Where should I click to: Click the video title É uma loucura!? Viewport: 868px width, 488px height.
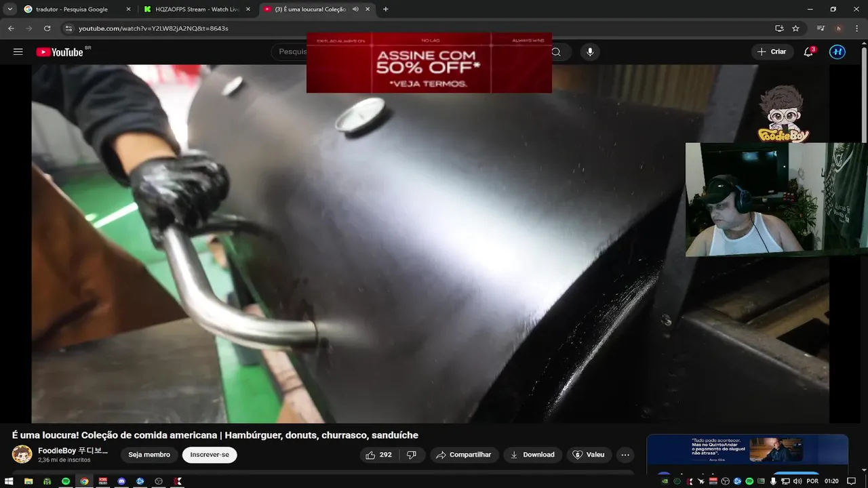(x=215, y=435)
